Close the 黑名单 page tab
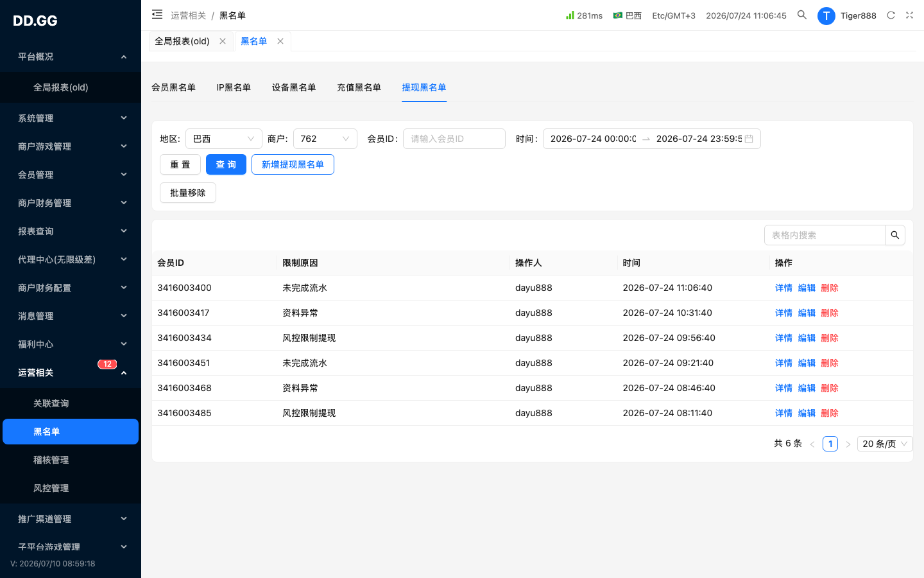 tap(280, 41)
